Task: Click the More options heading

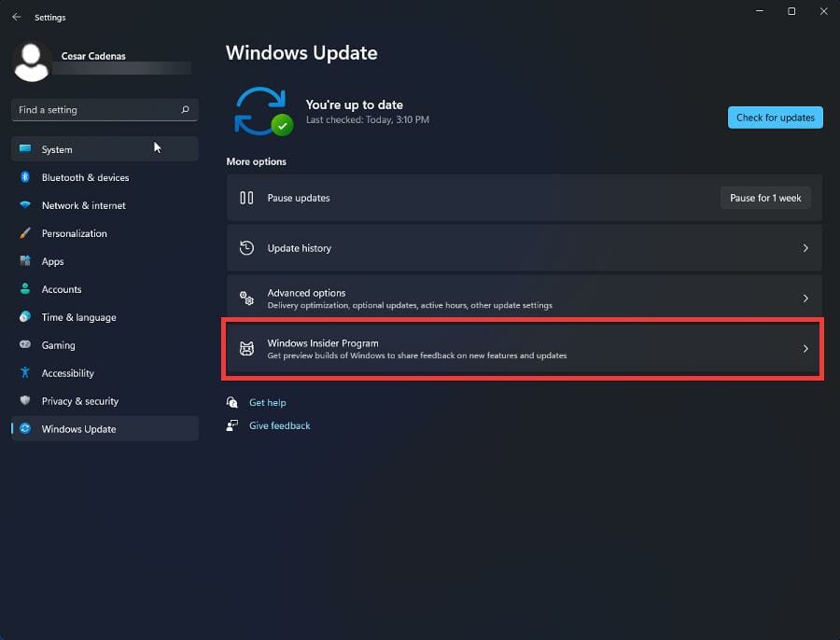Action: pos(256,161)
